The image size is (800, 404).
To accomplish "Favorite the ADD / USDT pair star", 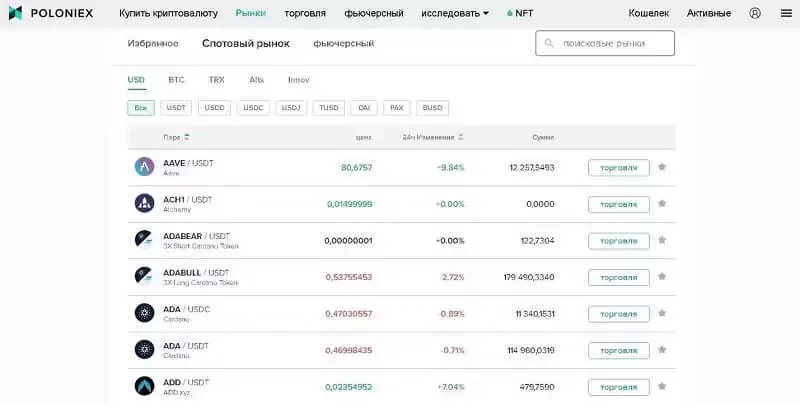I will point(662,386).
